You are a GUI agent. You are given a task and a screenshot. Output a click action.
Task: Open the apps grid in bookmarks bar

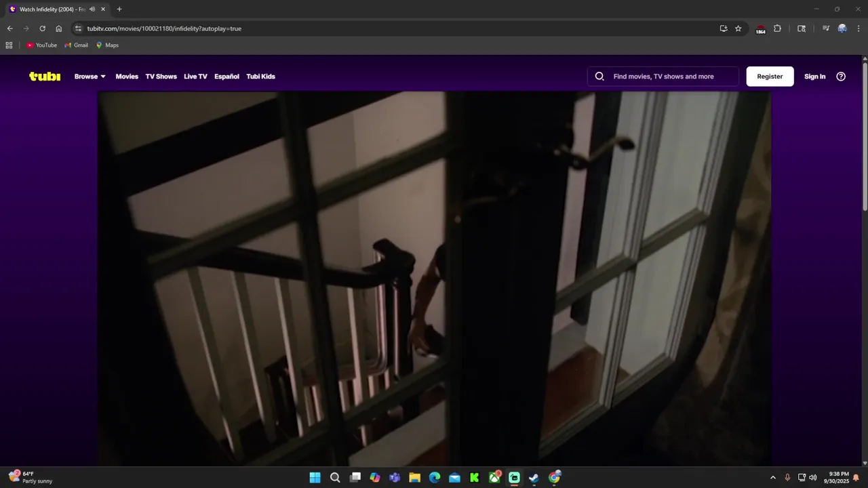(x=9, y=45)
